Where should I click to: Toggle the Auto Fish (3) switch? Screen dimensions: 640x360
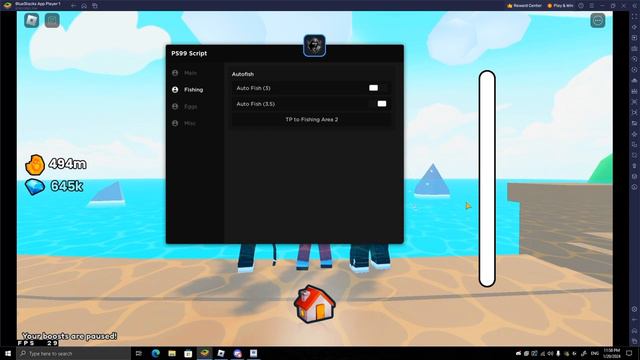(377, 88)
